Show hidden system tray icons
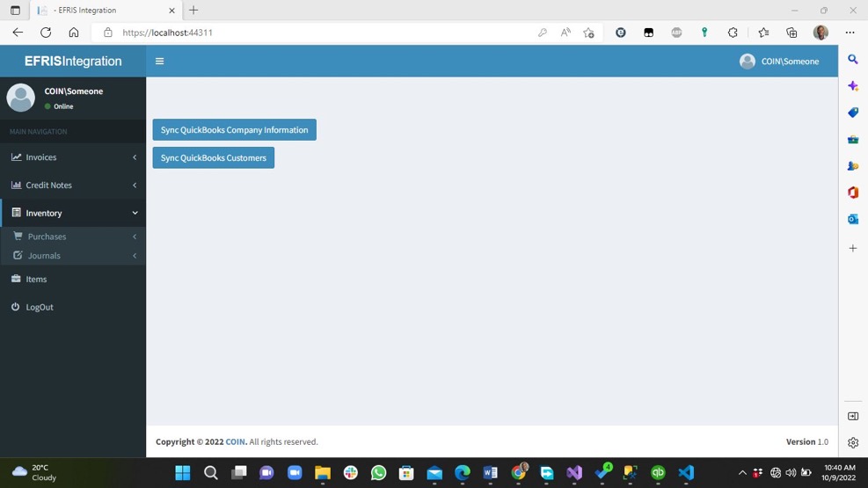This screenshot has width=868, height=488. pyautogui.click(x=742, y=472)
